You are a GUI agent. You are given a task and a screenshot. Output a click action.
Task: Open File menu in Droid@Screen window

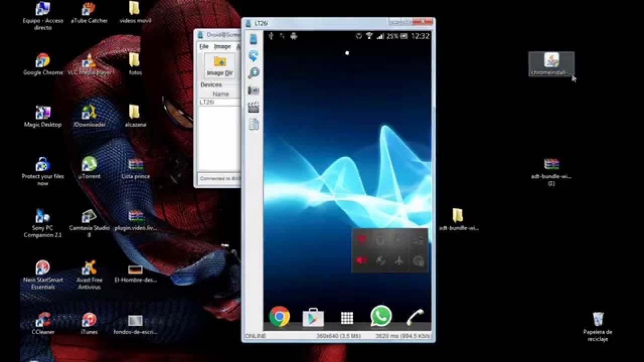[x=204, y=47]
